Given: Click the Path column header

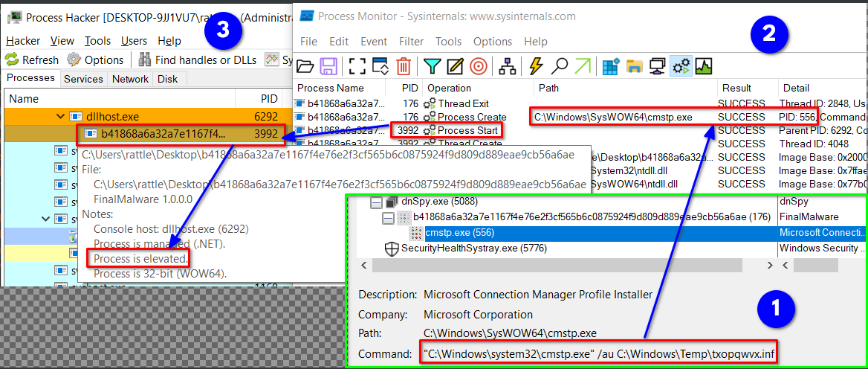Looking at the screenshot, I should [x=626, y=88].
